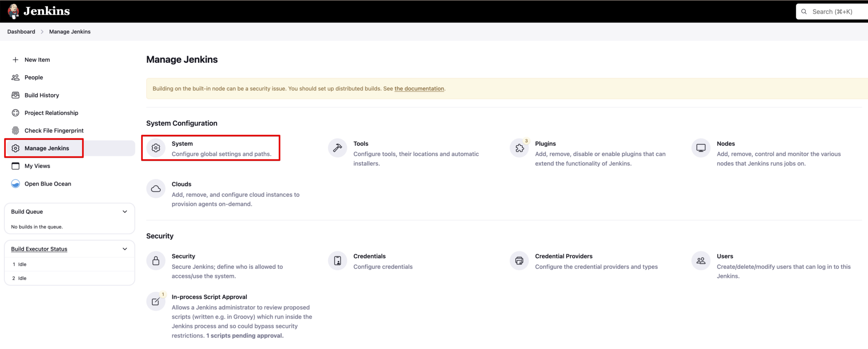Click the Credentials card icon
This screenshot has height=349, width=868.
(x=338, y=261)
